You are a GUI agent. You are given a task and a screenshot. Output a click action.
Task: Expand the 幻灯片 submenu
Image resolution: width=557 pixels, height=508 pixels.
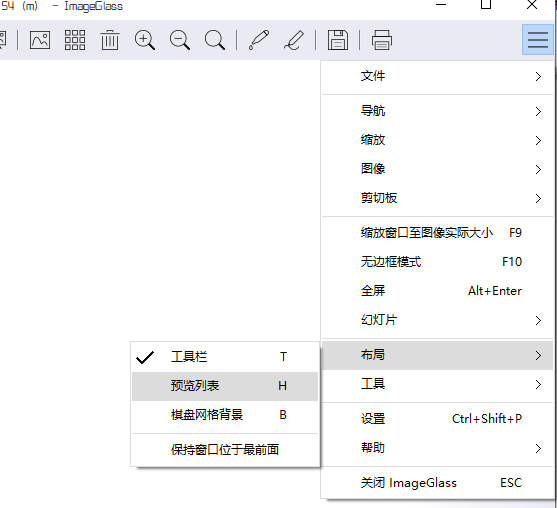(438, 320)
